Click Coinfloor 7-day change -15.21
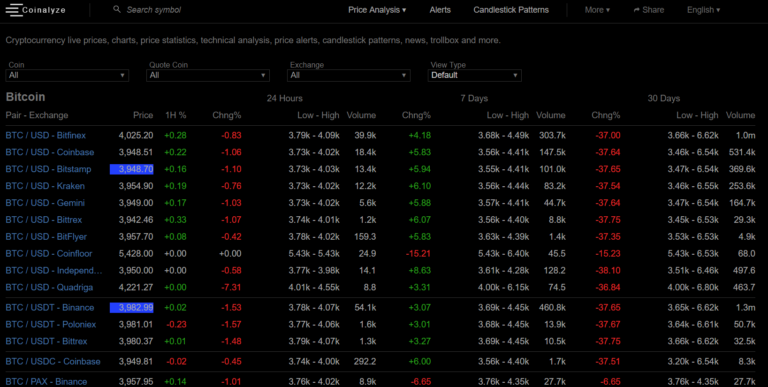Viewport: 768px width, 387px height. click(x=418, y=254)
